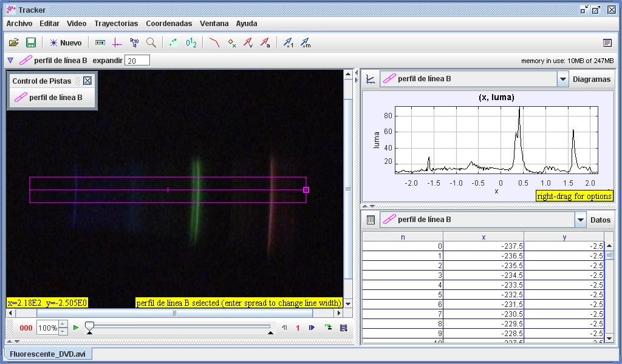Toggle the coordinate axes tool icon

117,43
